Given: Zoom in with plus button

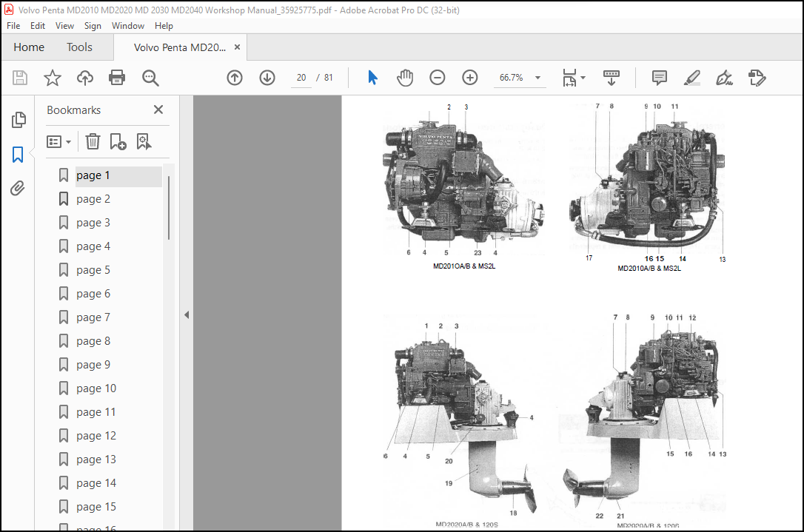Looking at the screenshot, I should click(x=469, y=78).
